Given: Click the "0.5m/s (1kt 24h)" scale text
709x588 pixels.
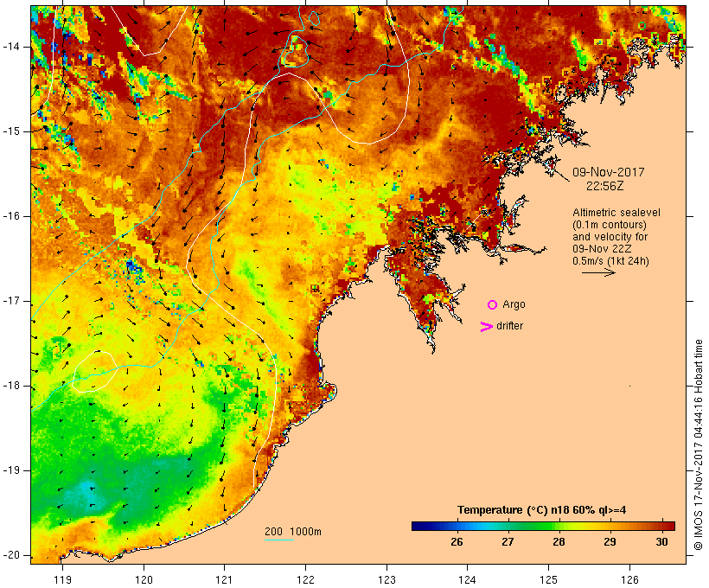Looking at the screenshot, I should click(610, 261).
